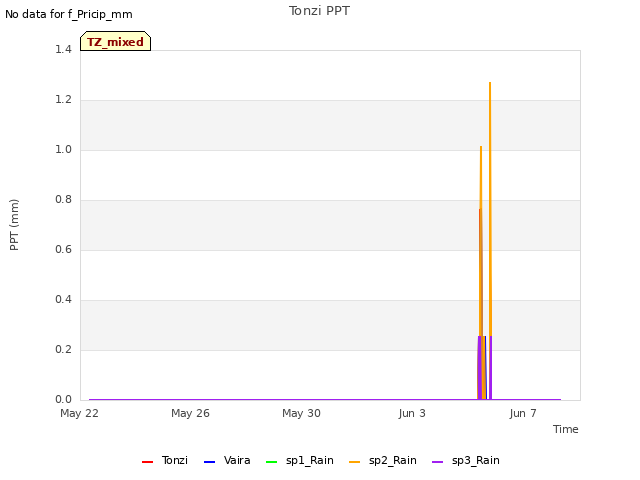Viewport: 640px width, 480px height.
Task: Click the May 26 x-axis tick label
Action: coord(190,413)
